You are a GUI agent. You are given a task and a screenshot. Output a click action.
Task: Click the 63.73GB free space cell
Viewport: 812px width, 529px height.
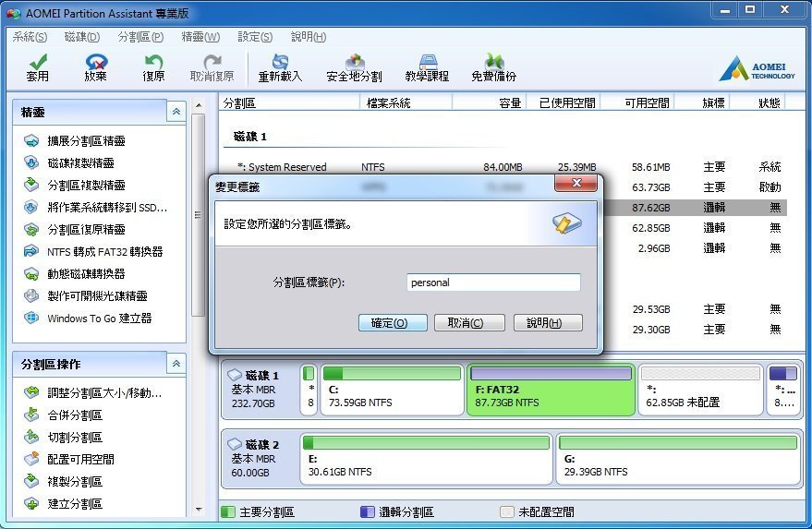(651, 187)
